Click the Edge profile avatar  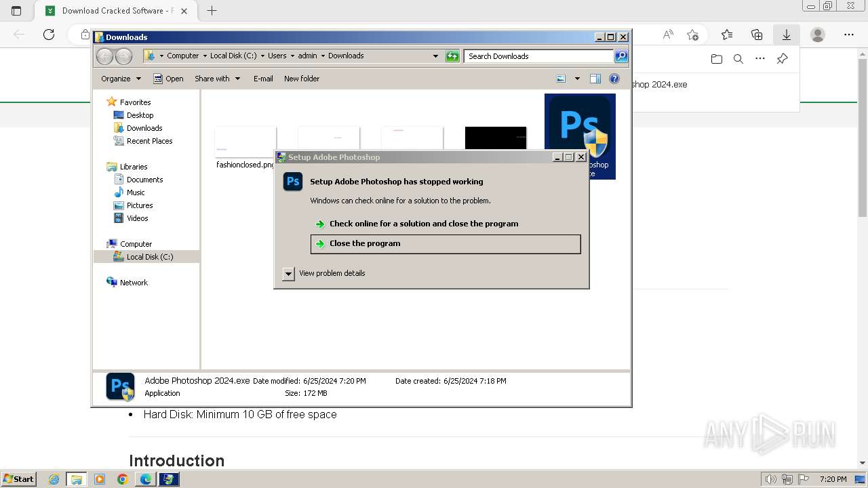pyautogui.click(x=818, y=35)
